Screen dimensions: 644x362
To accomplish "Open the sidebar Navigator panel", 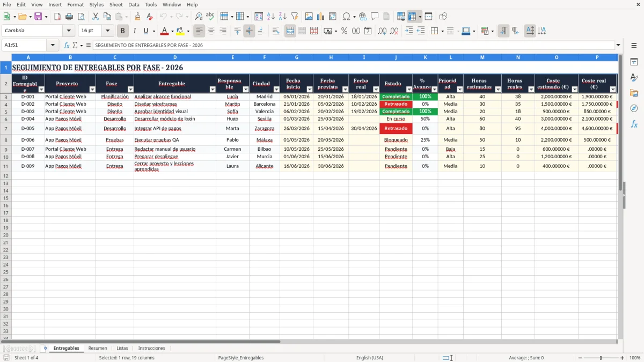I will [x=634, y=108].
